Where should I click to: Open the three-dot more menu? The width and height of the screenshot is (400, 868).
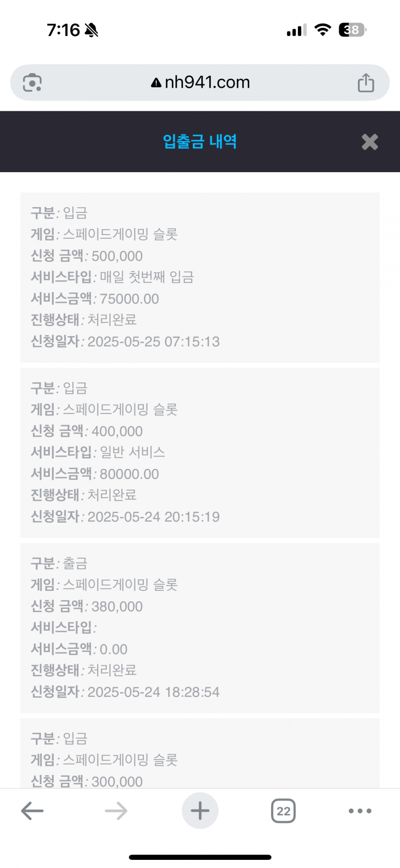(x=360, y=811)
